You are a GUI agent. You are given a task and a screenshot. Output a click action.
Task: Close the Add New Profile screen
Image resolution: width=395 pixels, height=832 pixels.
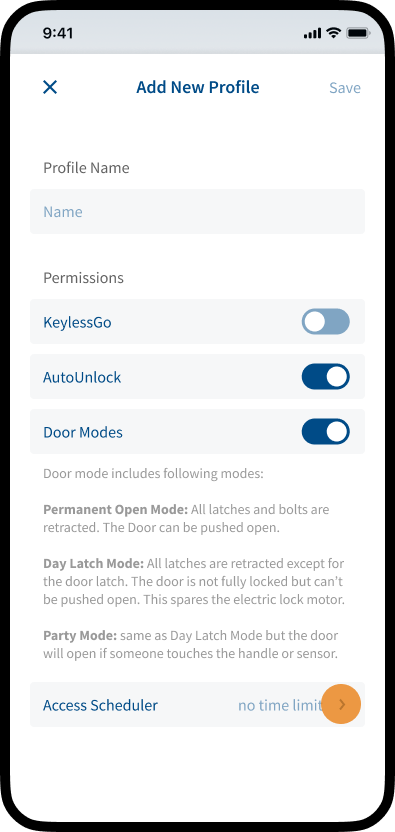point(50,87)
